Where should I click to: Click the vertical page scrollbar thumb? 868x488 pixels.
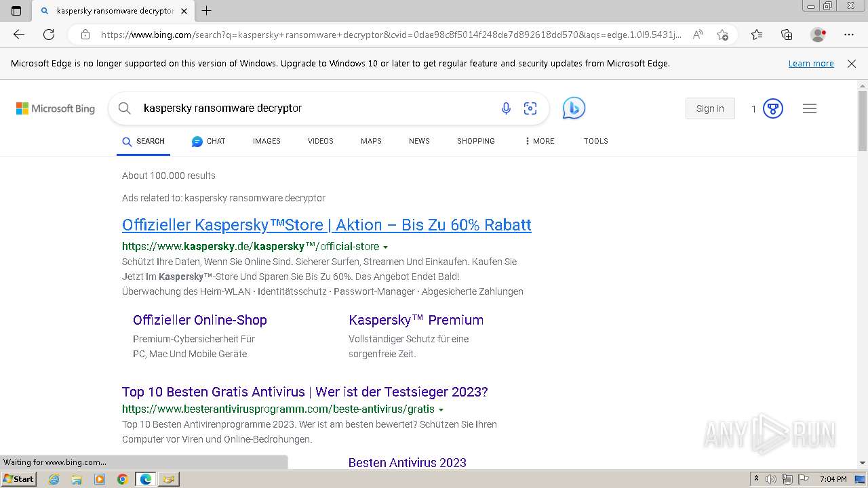tap(863, 121)
